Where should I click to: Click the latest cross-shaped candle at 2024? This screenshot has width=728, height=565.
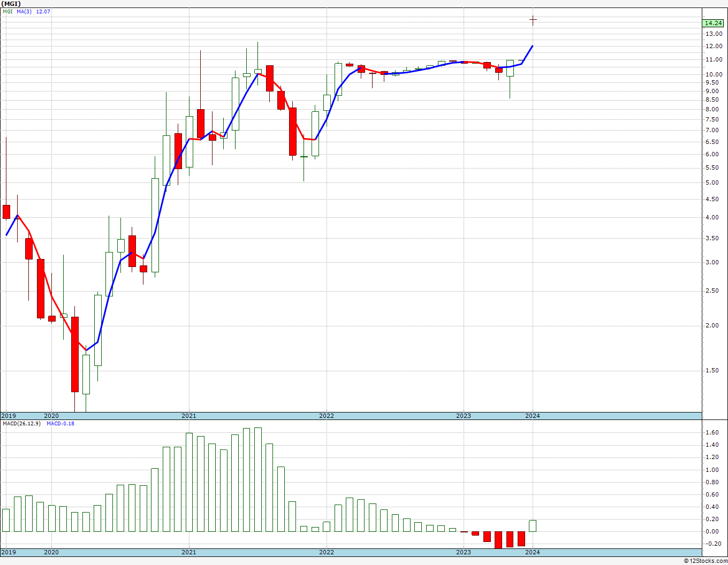[x=533, y=20]
